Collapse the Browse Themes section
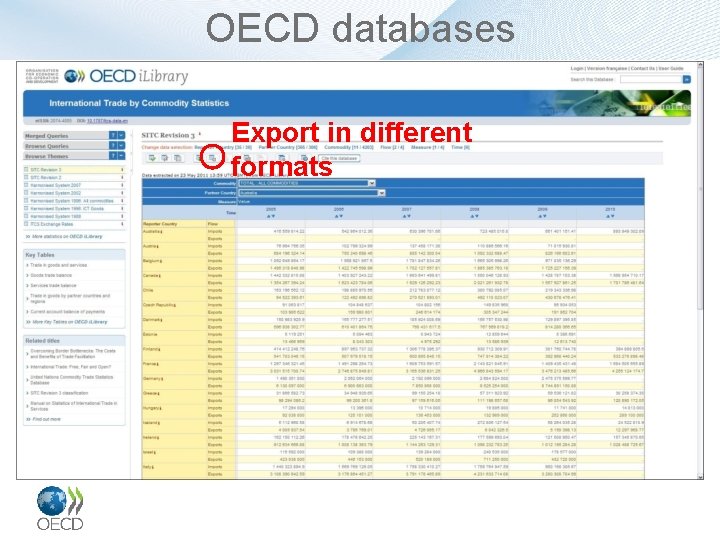720x540 pixels. click(121, 156)
